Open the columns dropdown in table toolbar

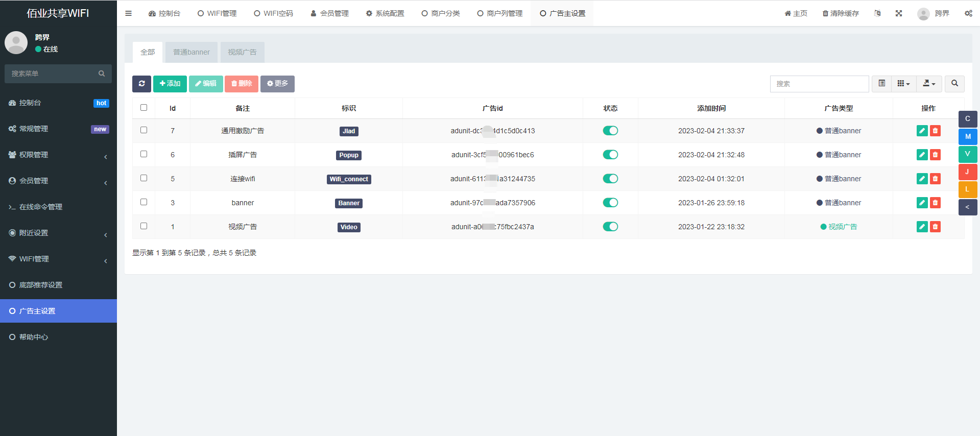click(903, 84)
